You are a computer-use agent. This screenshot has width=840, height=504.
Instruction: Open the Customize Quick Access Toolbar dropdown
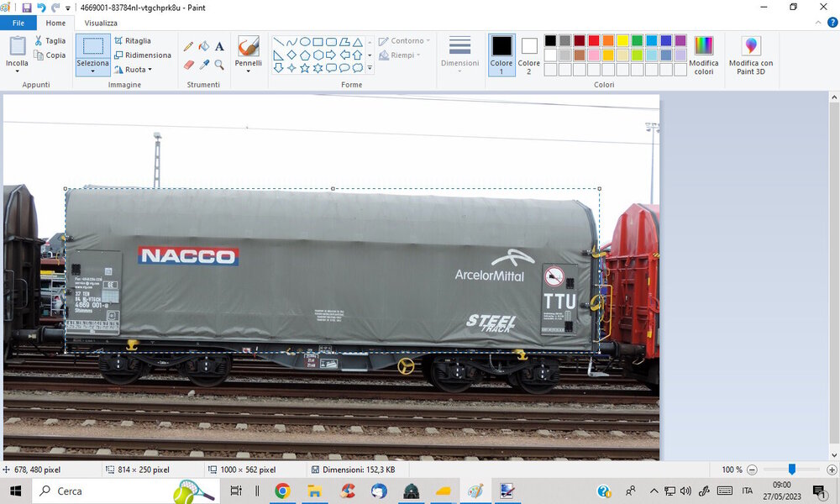point(68,8)
